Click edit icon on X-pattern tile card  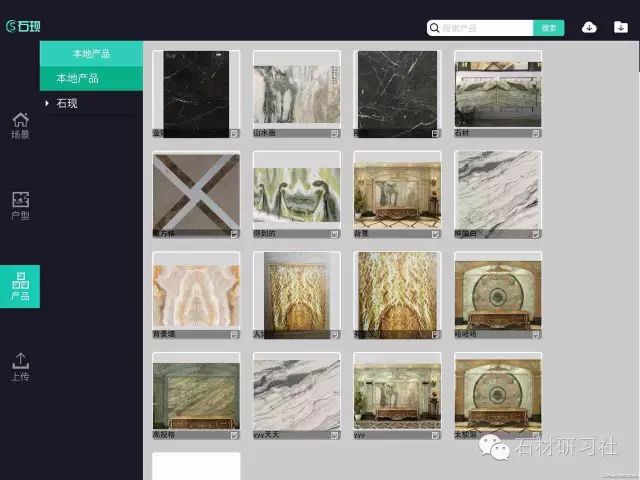pos(234,234)
